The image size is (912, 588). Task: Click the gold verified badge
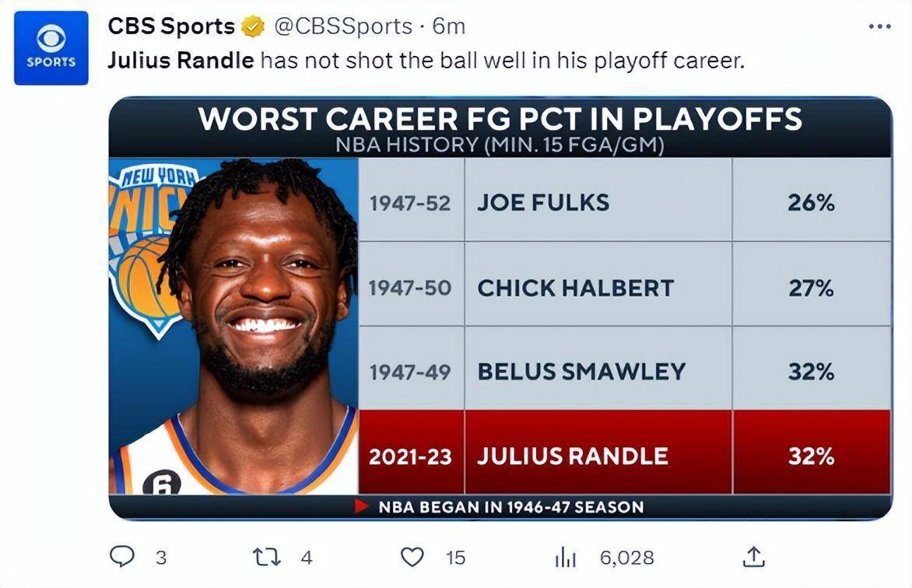(x=253, y=27)
